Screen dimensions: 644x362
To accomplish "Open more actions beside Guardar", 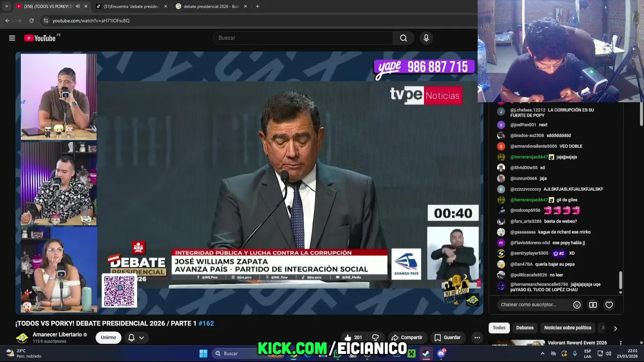I will [477, 337].
